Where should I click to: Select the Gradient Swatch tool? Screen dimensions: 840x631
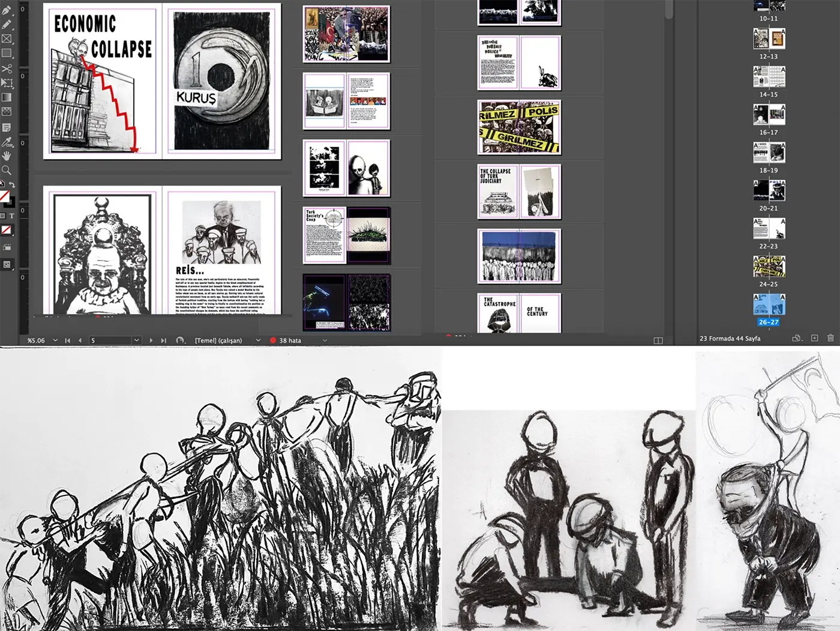point(7,97)
